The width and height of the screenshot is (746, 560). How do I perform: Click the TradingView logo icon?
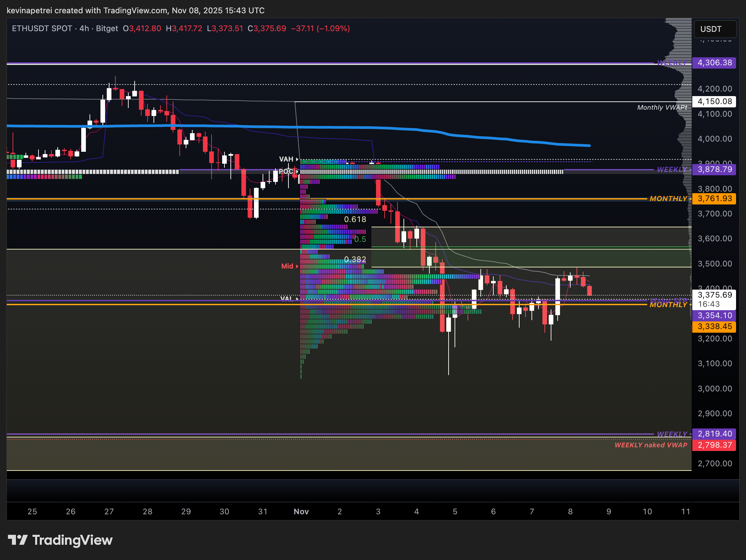point(18,540)
